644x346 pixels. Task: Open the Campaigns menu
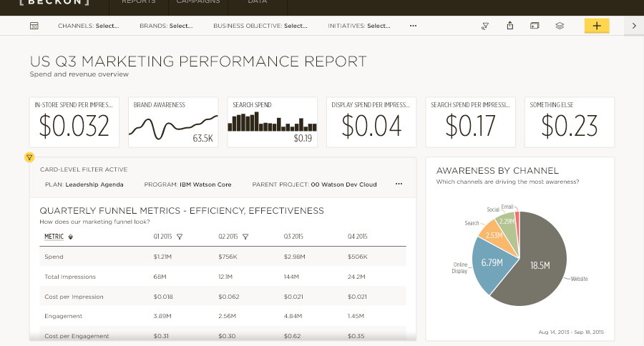[198, 2]
